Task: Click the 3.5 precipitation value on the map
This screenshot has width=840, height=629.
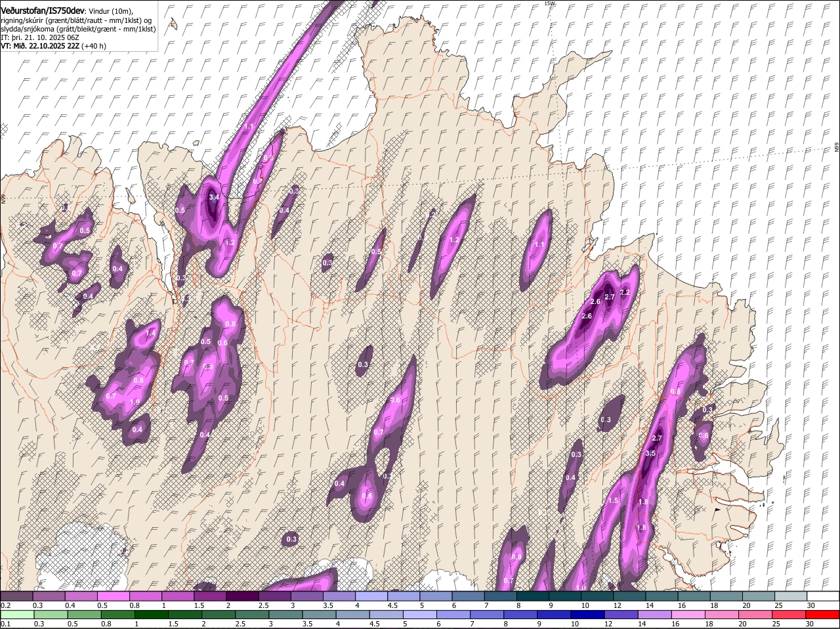Action: [651, 454]
